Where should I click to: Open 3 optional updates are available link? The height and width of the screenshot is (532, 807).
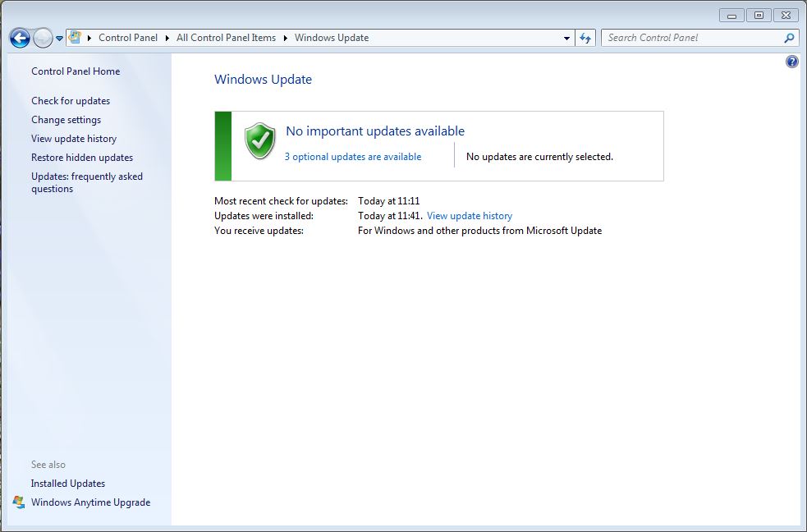(353, 157)
